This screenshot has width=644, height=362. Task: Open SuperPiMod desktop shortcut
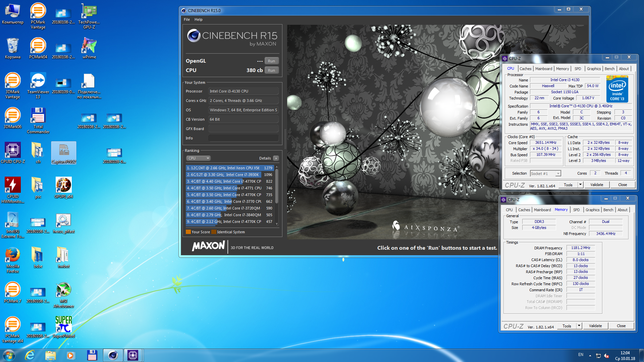pyautogui.click(x=63, y=327)
